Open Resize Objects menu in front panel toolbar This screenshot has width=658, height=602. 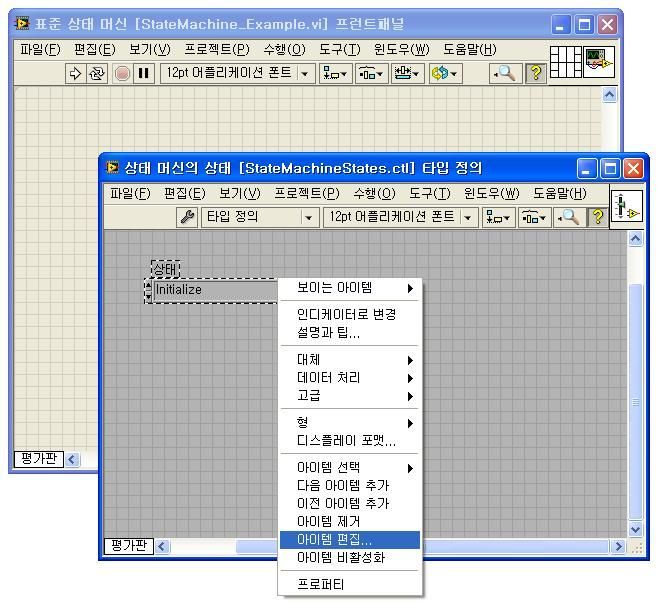coord(407,73)
